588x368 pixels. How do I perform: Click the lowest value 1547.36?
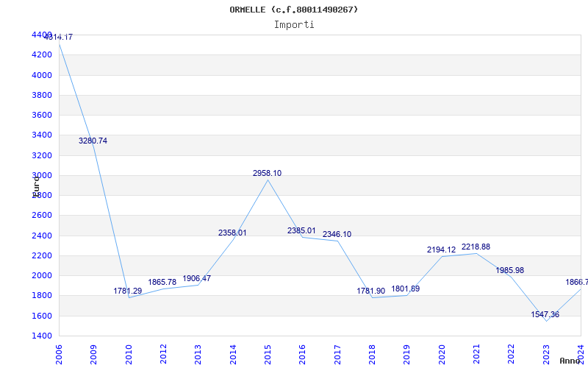(x=545, y=314)
